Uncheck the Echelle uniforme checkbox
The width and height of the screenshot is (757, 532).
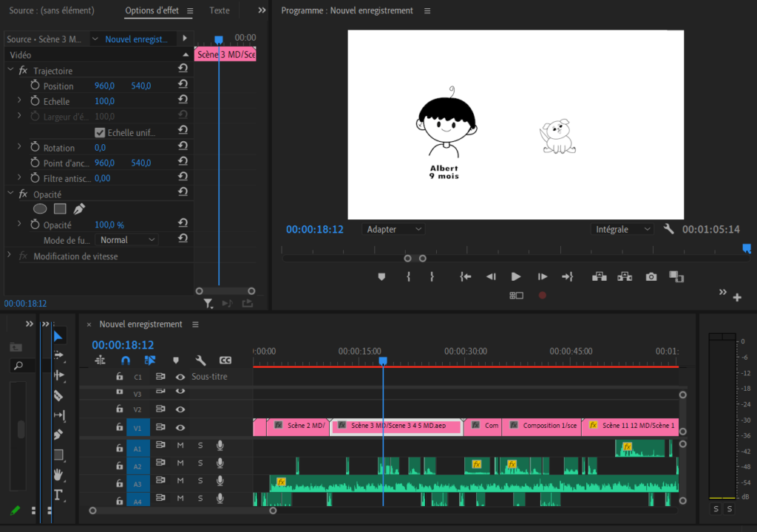click(x=101, y=133)
